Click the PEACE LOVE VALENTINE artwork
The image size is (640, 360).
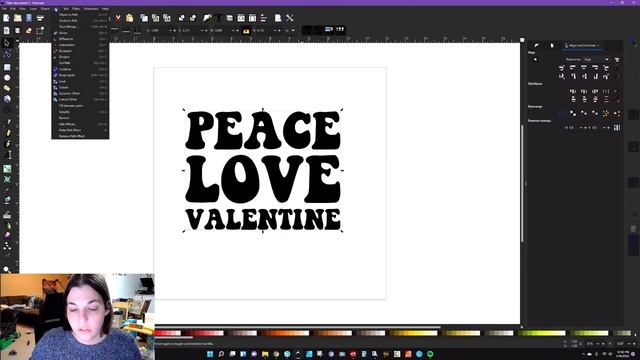262,171
